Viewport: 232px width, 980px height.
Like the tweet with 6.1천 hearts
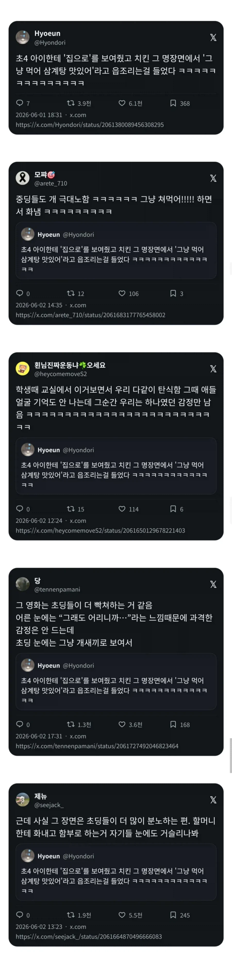(122, 103)
